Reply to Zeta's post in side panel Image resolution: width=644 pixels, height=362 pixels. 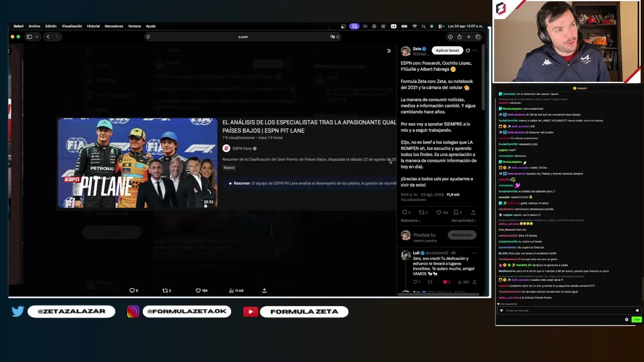406,212
